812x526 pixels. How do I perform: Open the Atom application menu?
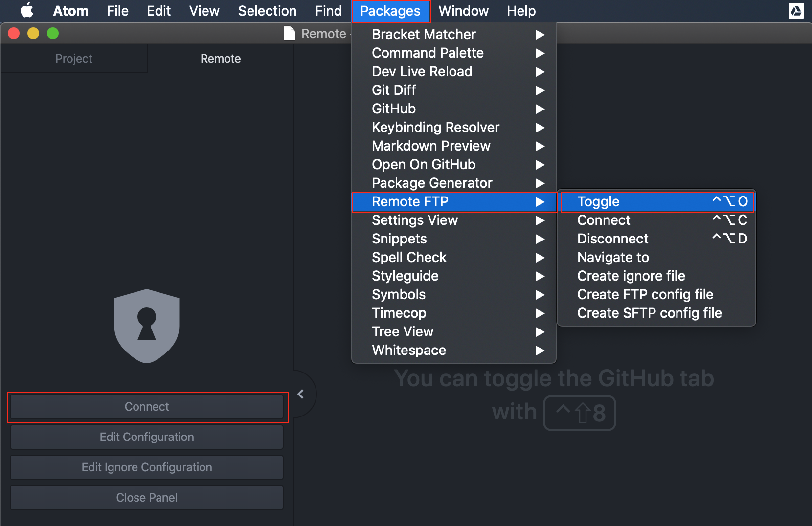71,11
